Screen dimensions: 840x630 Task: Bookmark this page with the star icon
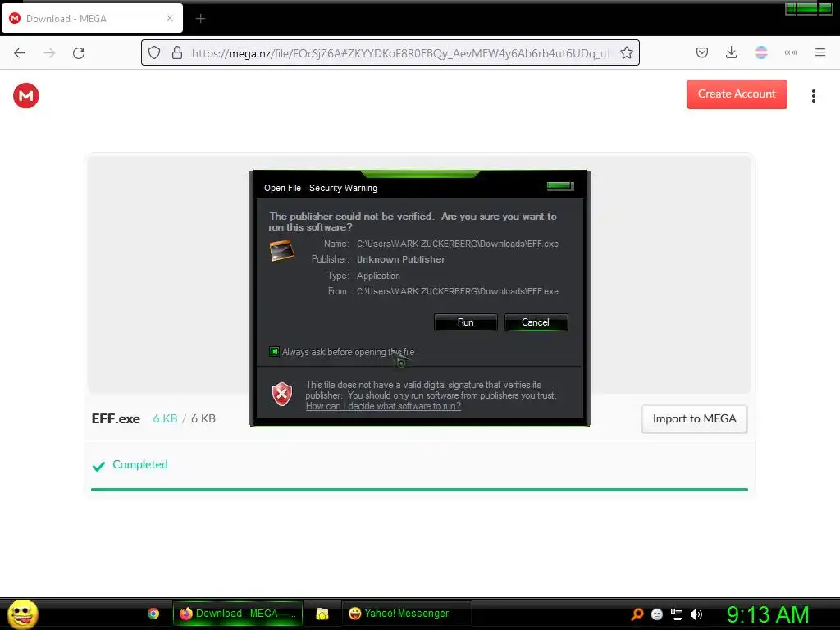626,52
